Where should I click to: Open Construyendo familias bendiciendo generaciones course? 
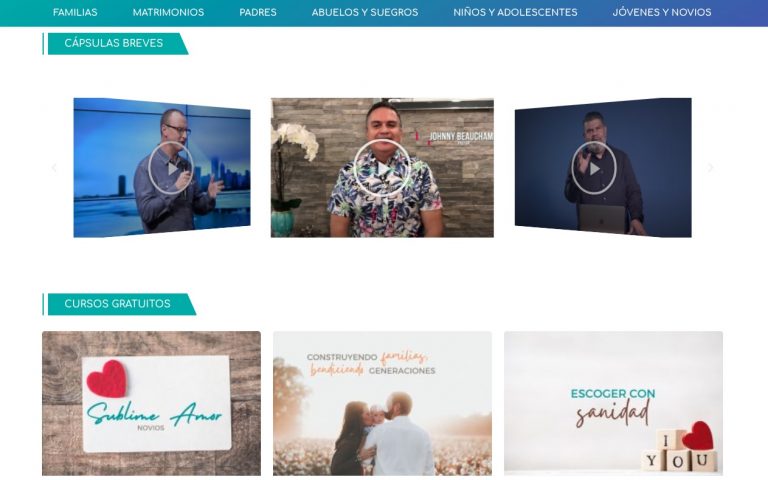coord(383,403)
